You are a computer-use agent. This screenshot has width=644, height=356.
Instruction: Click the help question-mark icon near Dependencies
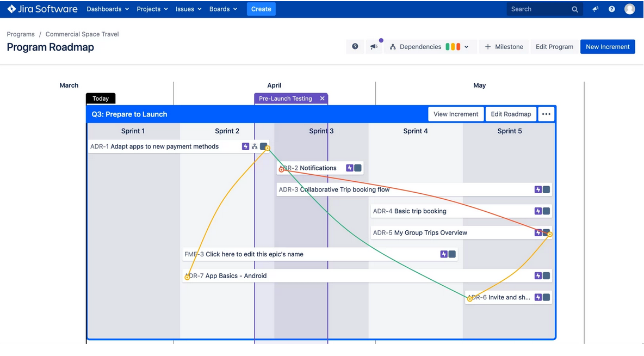click(355, 47)
